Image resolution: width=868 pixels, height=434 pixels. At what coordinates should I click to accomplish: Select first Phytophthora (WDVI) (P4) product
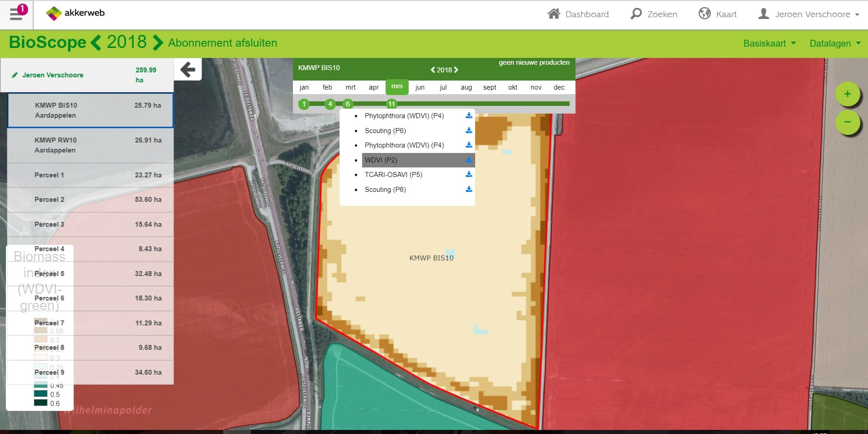(404, 116)
